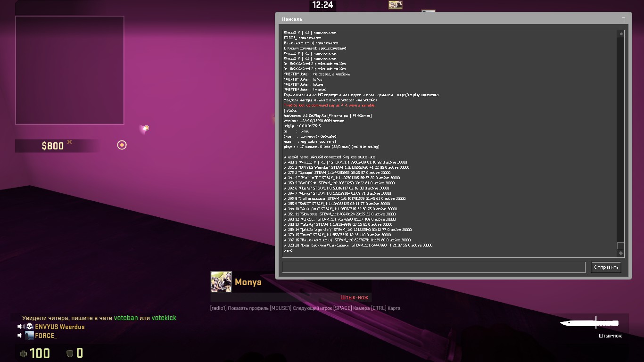Click the console scrollbar down arrow
The width and height of the screenshot is (644, 362).
[x=621, y=253]
